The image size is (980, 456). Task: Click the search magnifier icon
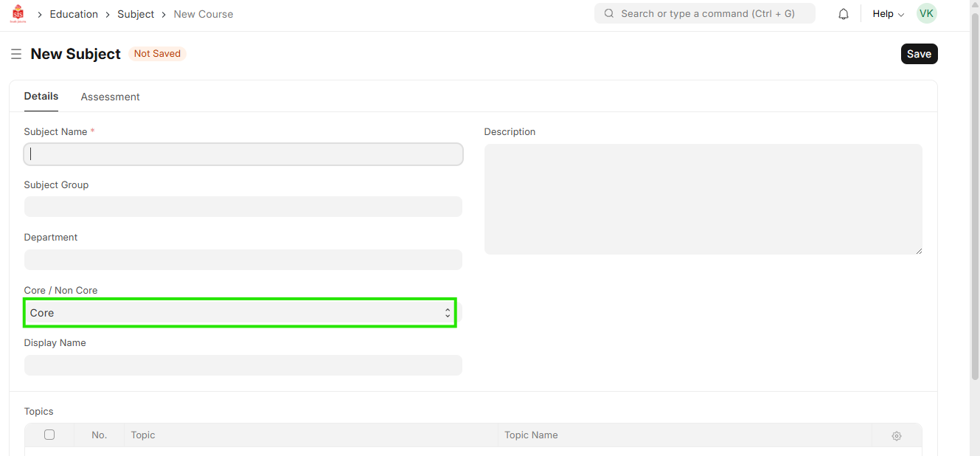click(609, 13)
